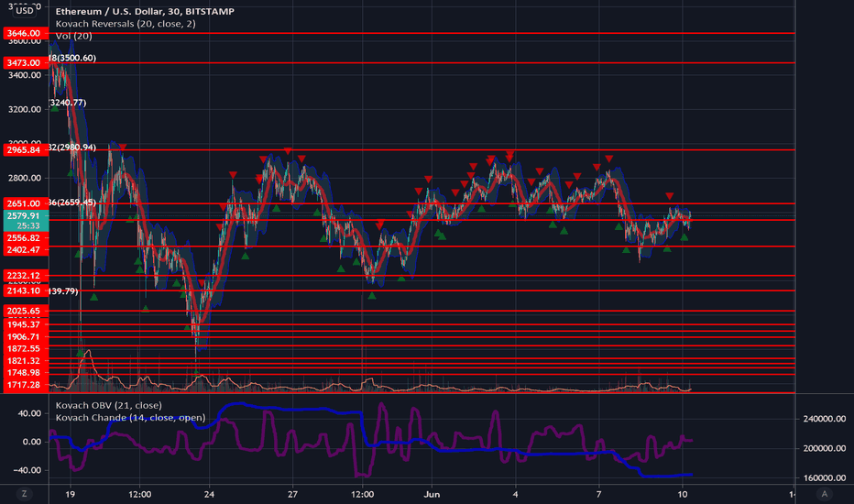Click the 3646.00 price level label
This screenshot has width=854, height=504.
pyautogui.click(x=26, y=33)
